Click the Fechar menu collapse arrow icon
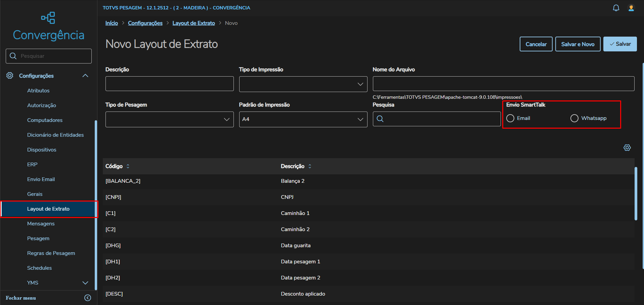644x305 pixels. [x=88, y=298]
